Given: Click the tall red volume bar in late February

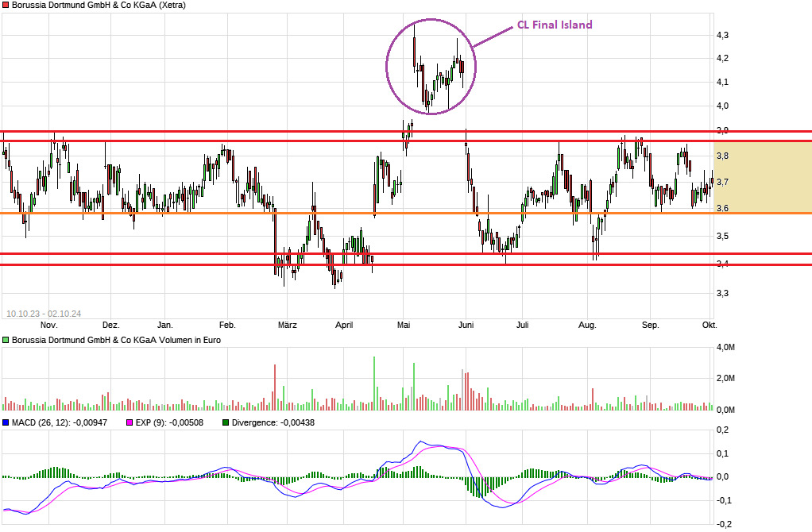Looking at the screenshot, I should point(275,387).
